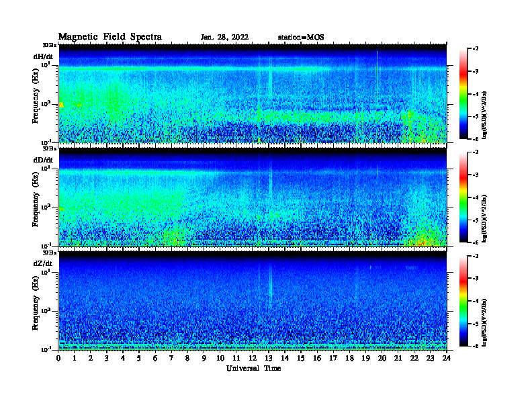Click the "32Hz" label atop dD/dt panel
The image size is (532, 411).
pyautogui.click(x=50, y=148)
